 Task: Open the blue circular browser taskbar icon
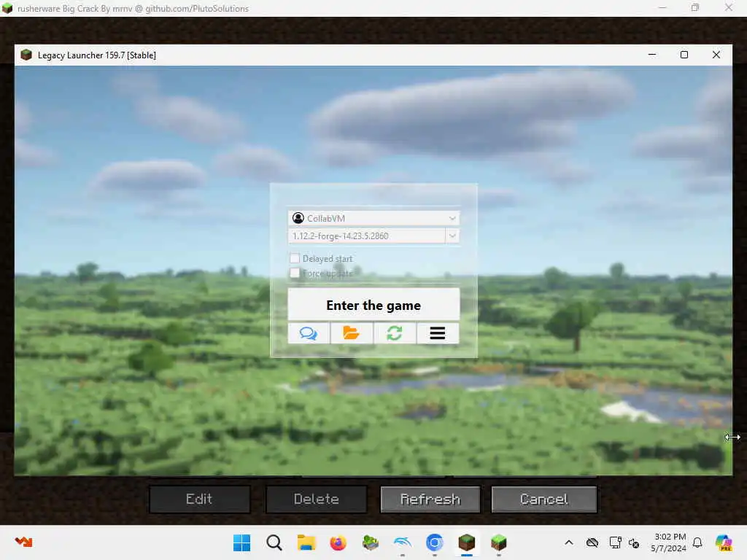tap(435, 542)
